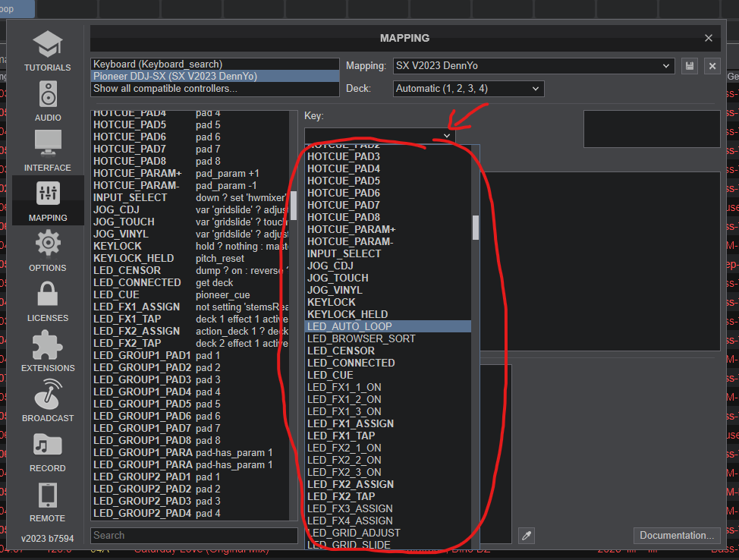This screenshot has width=739, height=560.
Task: Open the Extensions puzzle-piece section
Action: pos(48,351)
